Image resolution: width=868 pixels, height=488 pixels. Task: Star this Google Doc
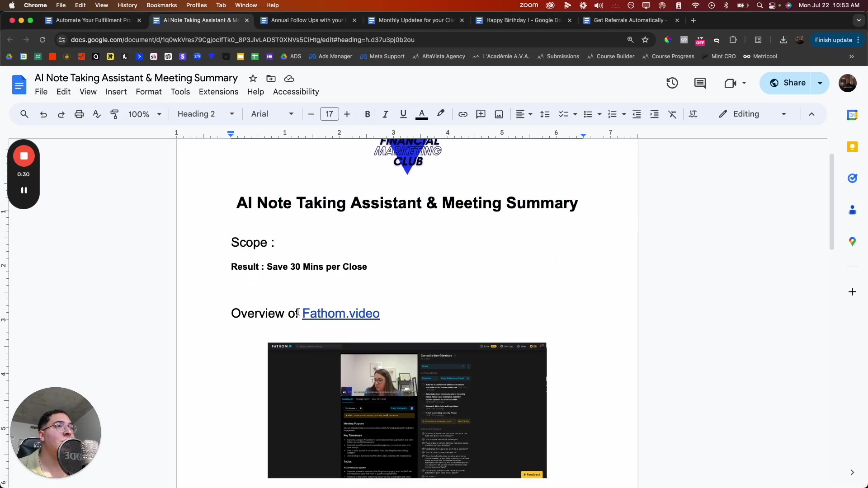tap(253, 79)
